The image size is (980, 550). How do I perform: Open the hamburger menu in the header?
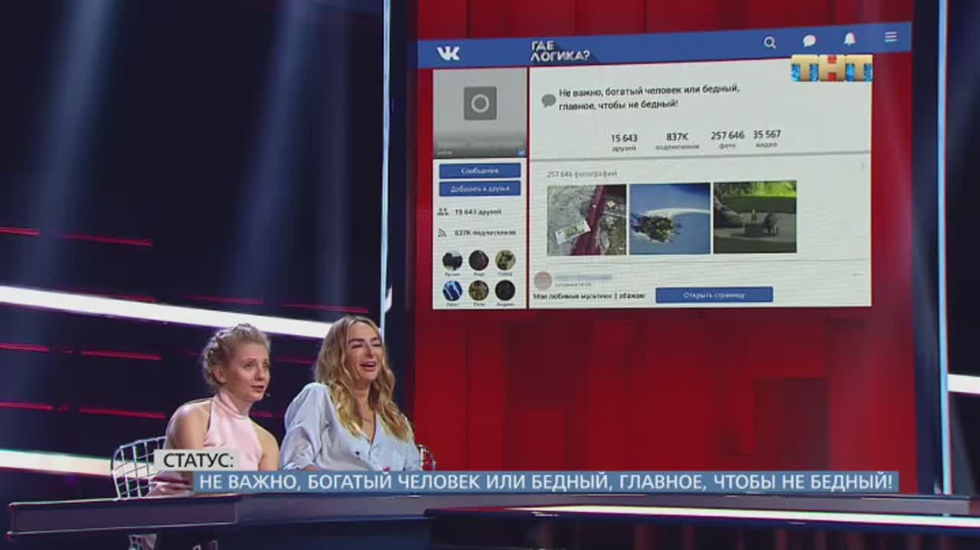pyautogui.click(x=890, y=37)
